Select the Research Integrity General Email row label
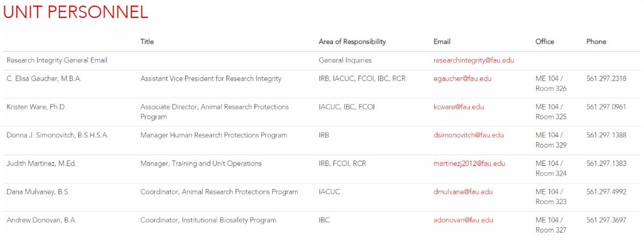Image resolution: width=644 pixels, height=240 pixels. tap(57, 61)
